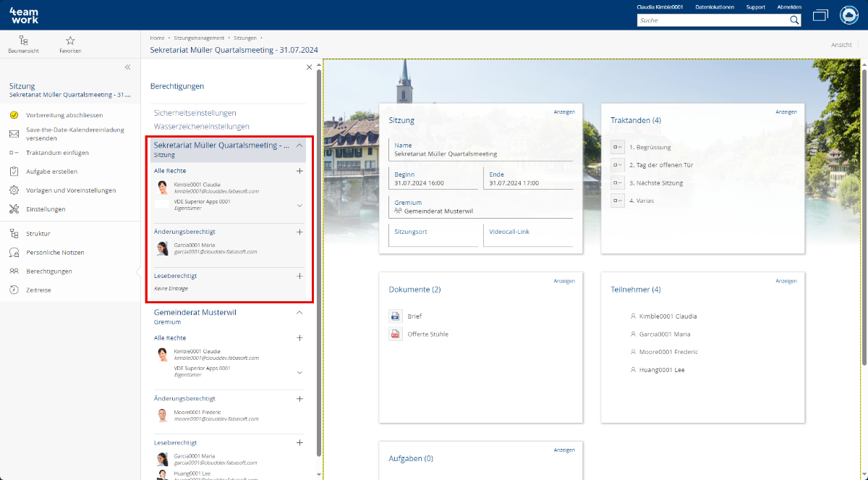Viewport: 868px width, 480px height.
Task: Open Zeitreise in the left menu
Action: (38, 290)
